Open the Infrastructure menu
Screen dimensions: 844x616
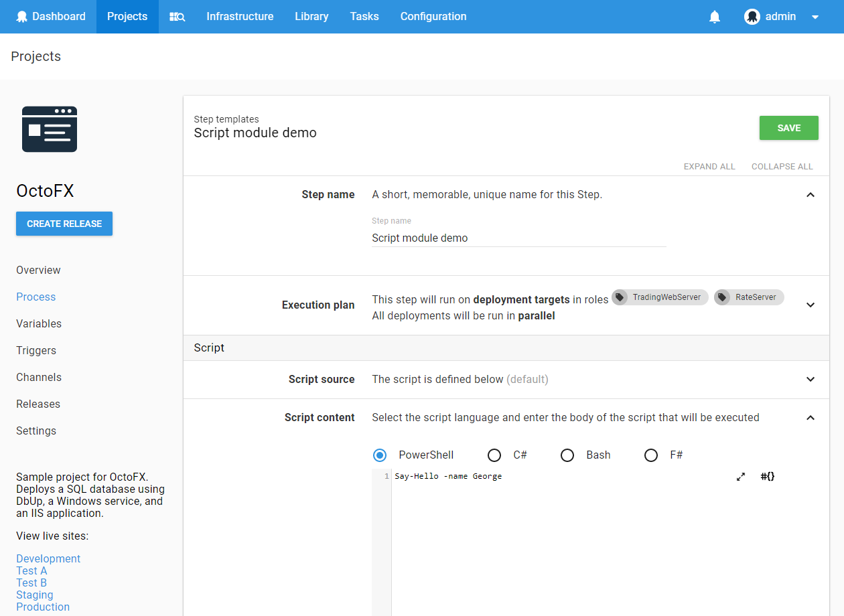240,17
